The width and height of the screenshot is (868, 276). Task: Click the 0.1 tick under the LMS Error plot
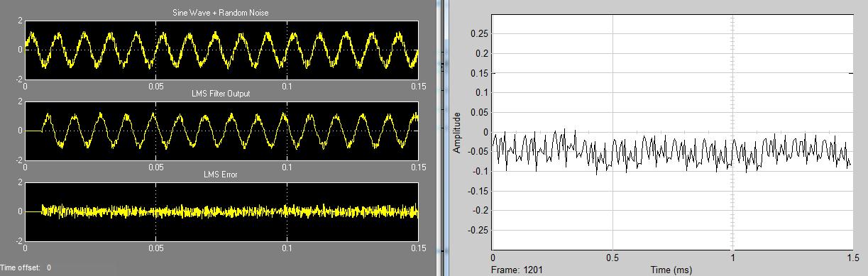pyautogui.click(x=287, y=248)
